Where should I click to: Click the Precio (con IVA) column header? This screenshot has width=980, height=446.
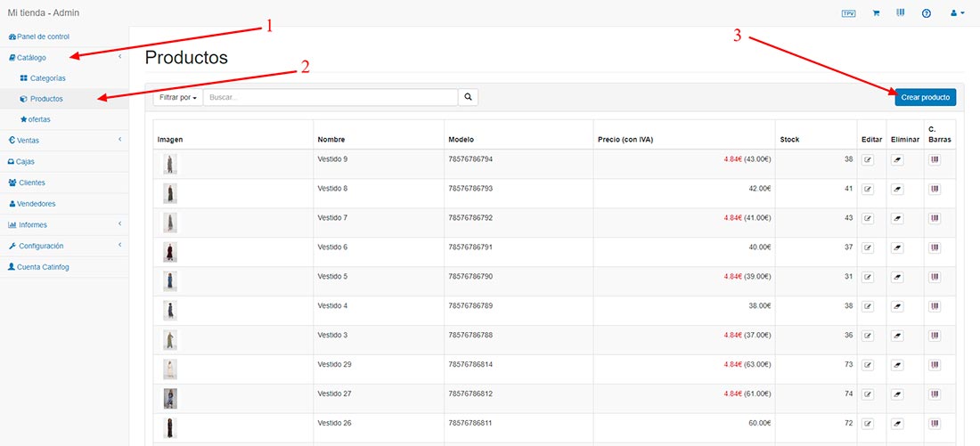[626, 140]
